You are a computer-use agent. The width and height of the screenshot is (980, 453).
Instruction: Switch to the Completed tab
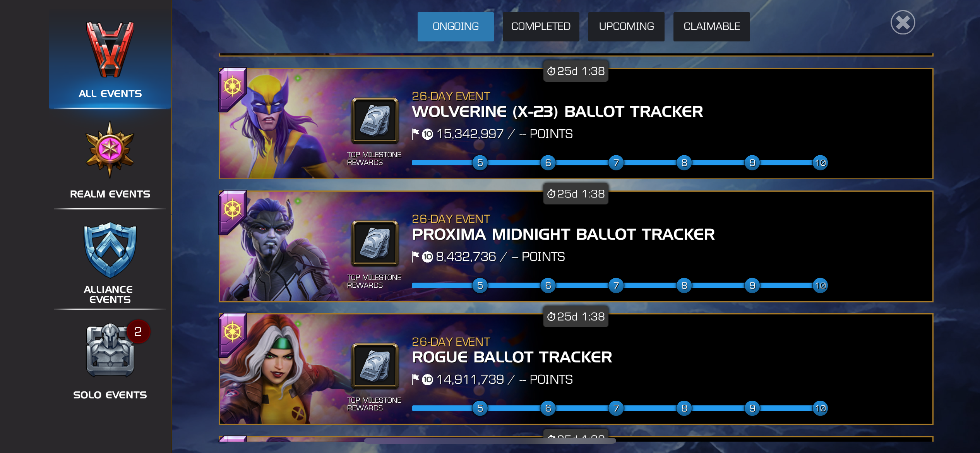point(541,26)
